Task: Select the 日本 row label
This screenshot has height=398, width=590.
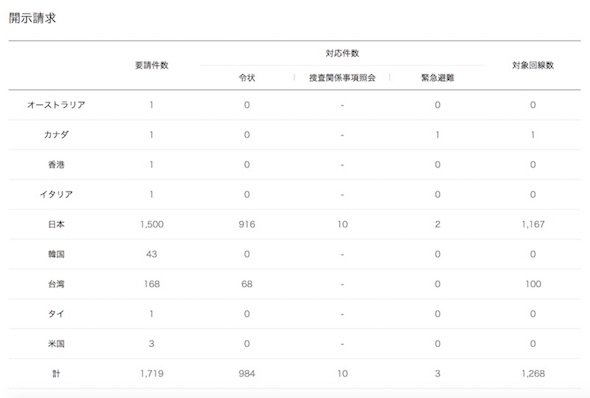Action: 56,224
